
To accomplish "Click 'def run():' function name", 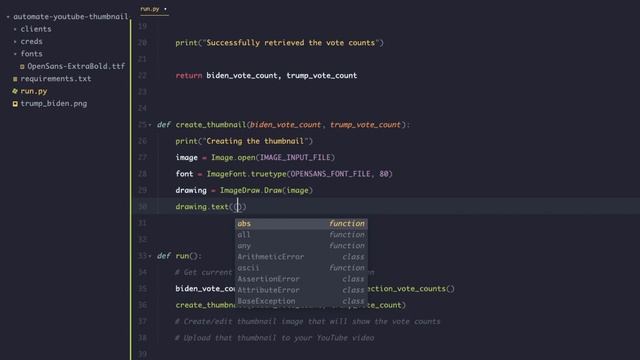I will 182,256.
